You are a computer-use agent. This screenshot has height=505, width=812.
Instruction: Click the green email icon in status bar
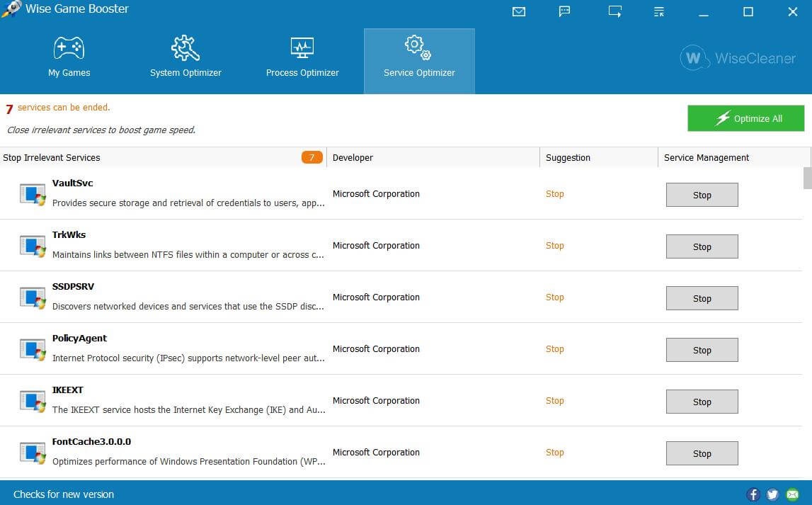792,494
